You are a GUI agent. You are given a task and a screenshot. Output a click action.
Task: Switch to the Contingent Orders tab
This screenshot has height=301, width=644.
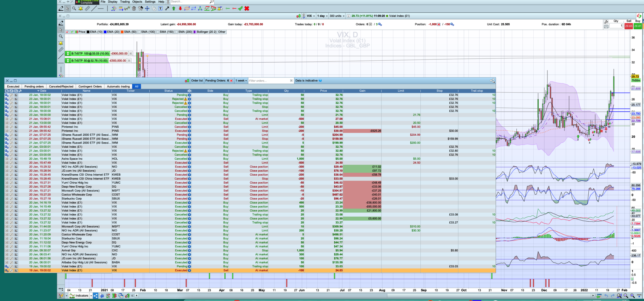click(x=90, y=86)
